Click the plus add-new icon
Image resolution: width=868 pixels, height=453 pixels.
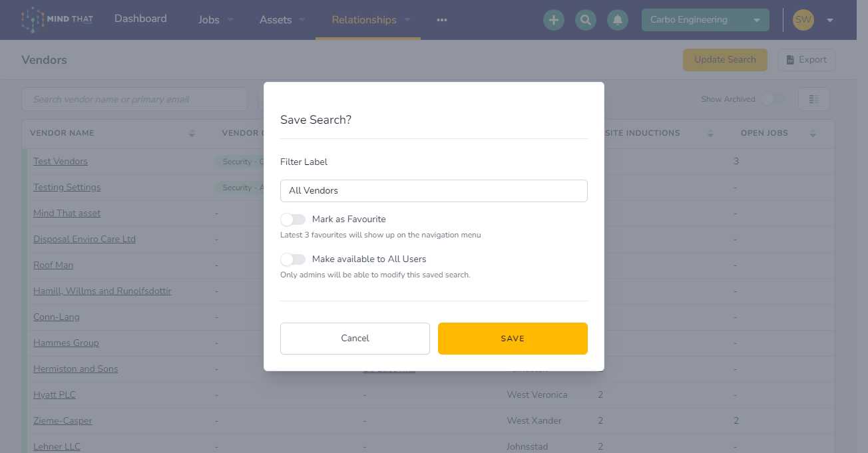tap(553, 20)
